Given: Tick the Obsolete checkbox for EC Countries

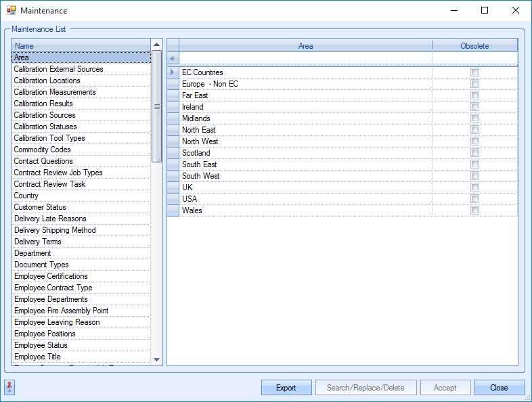Looking at the screenshot, I should (474, 72).
